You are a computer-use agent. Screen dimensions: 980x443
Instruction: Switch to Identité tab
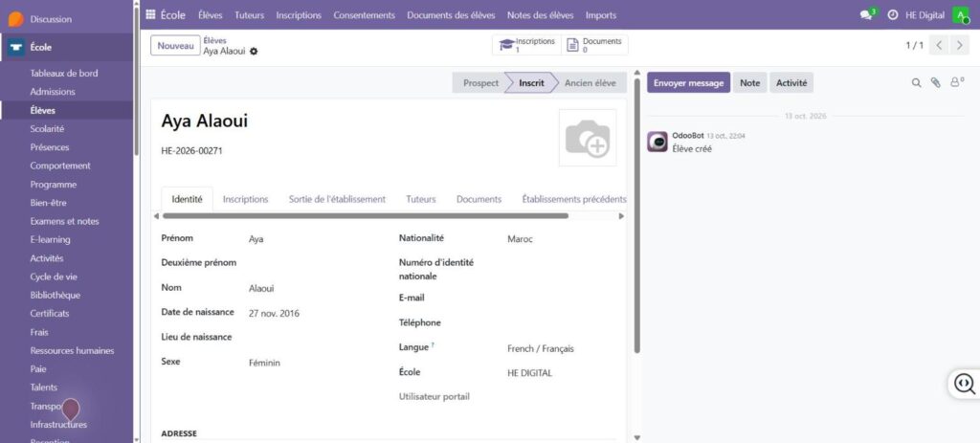187,199
